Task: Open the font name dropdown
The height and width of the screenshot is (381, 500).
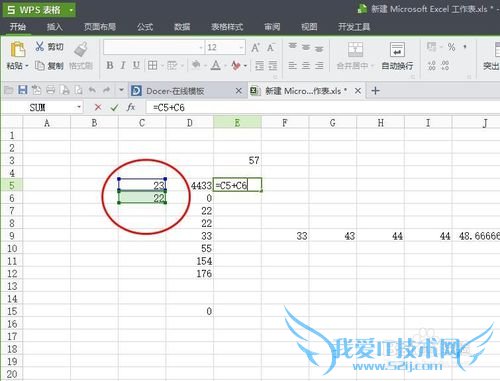Action: 201,47
